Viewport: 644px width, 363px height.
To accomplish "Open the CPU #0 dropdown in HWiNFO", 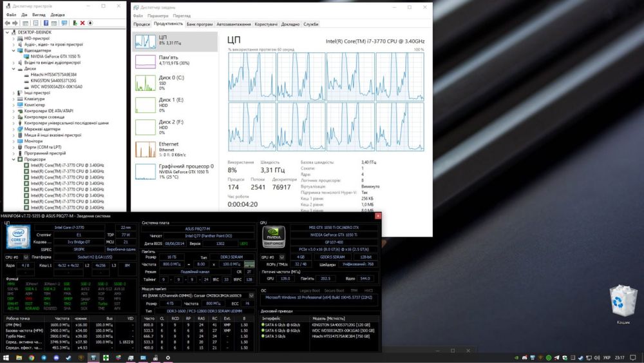I will click(26, 257).
